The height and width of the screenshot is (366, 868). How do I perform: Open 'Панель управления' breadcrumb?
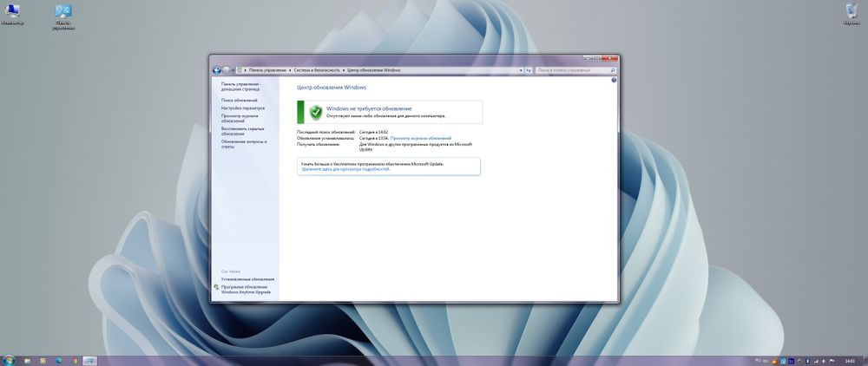[x=267, y=70]
